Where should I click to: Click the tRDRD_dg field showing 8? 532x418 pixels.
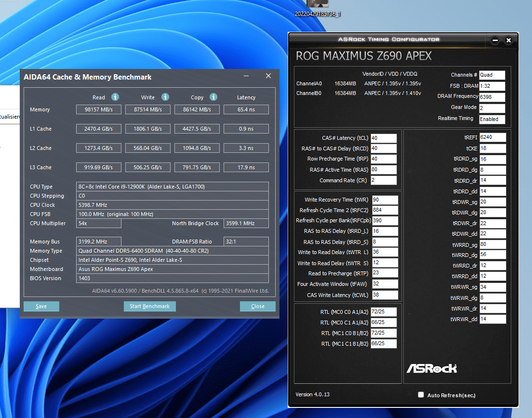[x=492, y=170]
